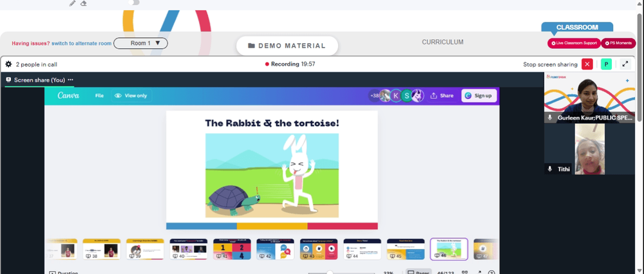
Task: Click the PS Moments button
Action: [618, 43]
